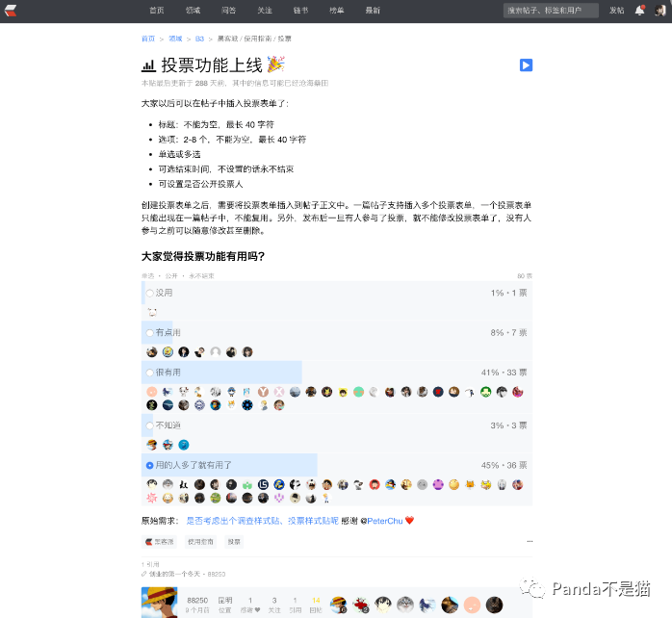This screenshot has height=618, width=672.
Task: Open the notification bell
Action: coord(639,11)
